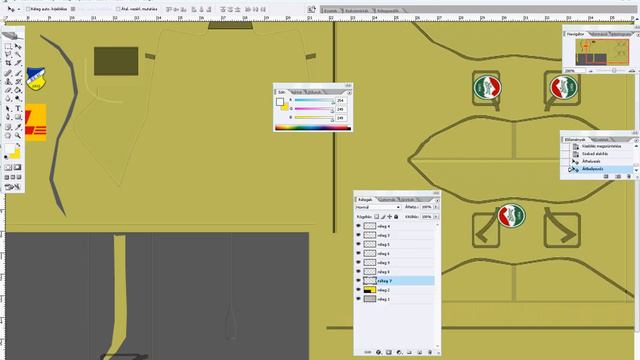640x360 pixels.
Task: Toggle lock position in Layers panel
Action: click(x=390, y=217)
